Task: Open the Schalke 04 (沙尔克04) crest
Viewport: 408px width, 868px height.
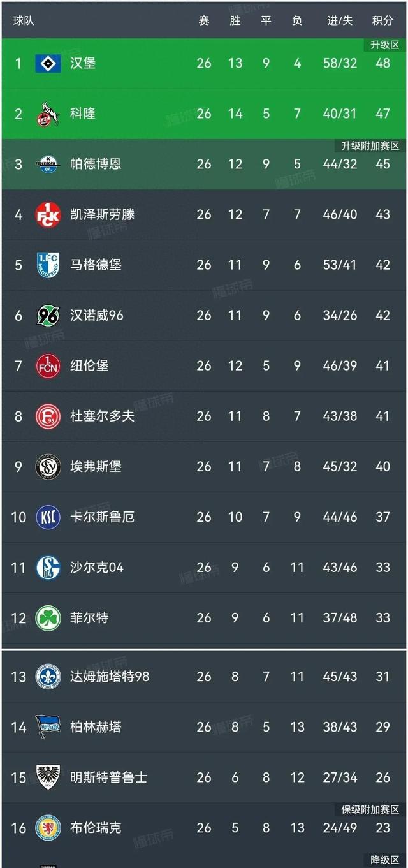Action: coord(48,567)
